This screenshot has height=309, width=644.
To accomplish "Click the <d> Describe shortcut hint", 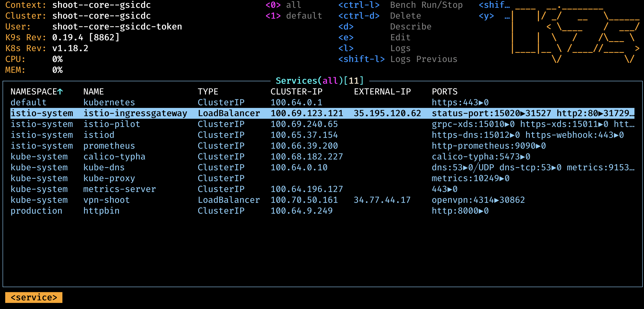I will [x=384, y=26].
